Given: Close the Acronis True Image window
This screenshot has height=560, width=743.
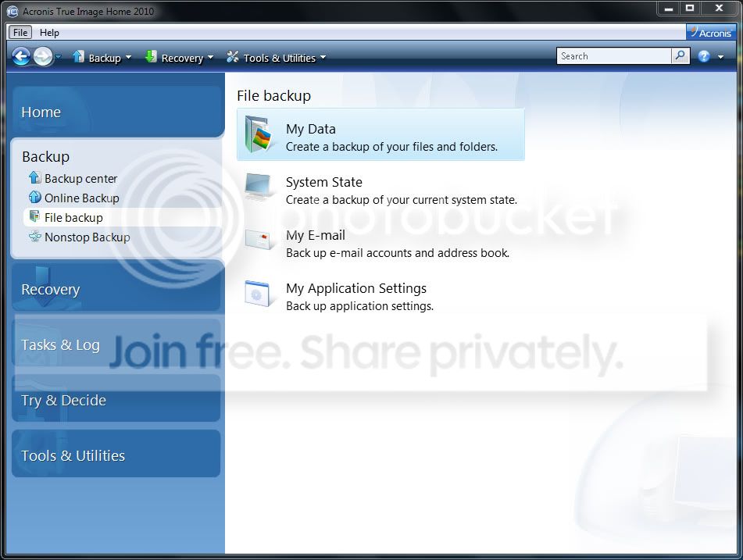Looking at the screenshot, I should pos(719,8).
